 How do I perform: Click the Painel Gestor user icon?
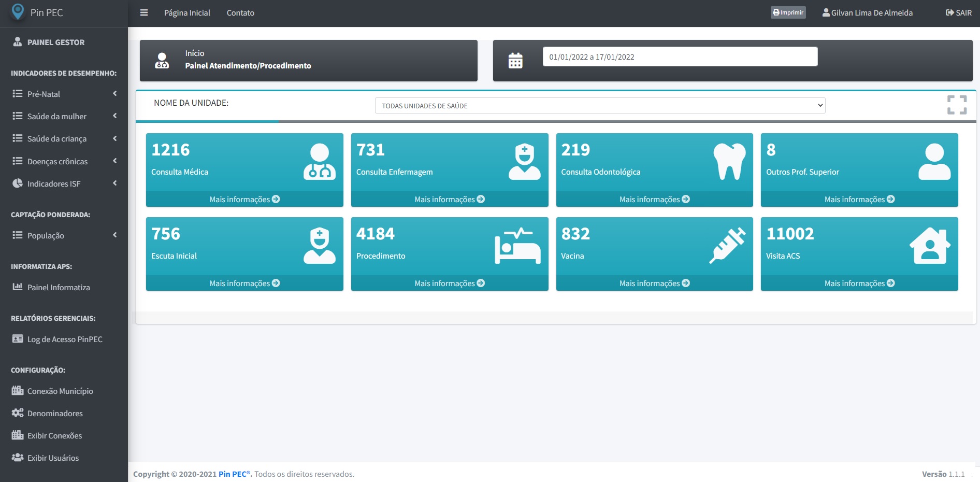point(18,42)
